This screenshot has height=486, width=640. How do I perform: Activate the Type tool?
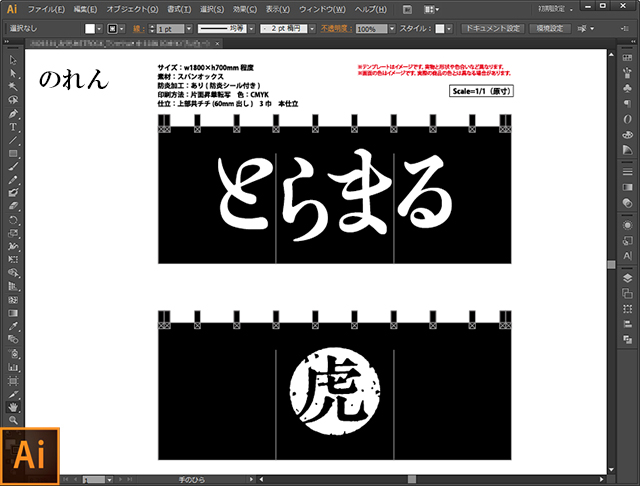13,127
